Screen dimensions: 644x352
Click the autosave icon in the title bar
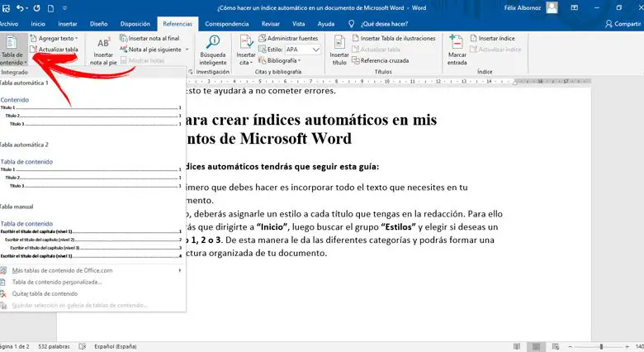coord(6,7)
